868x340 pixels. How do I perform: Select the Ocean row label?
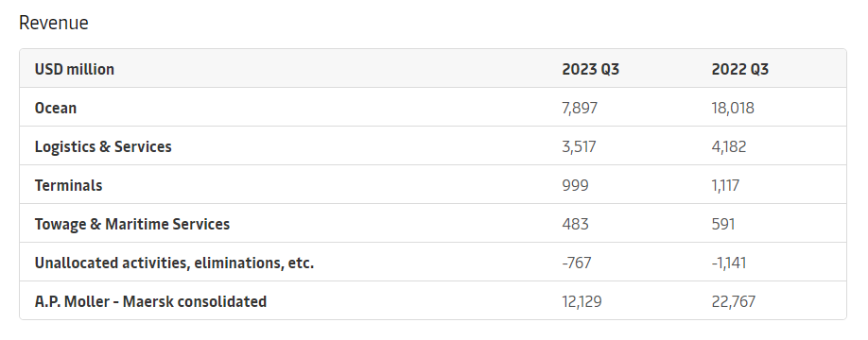(x=56, y=108)
